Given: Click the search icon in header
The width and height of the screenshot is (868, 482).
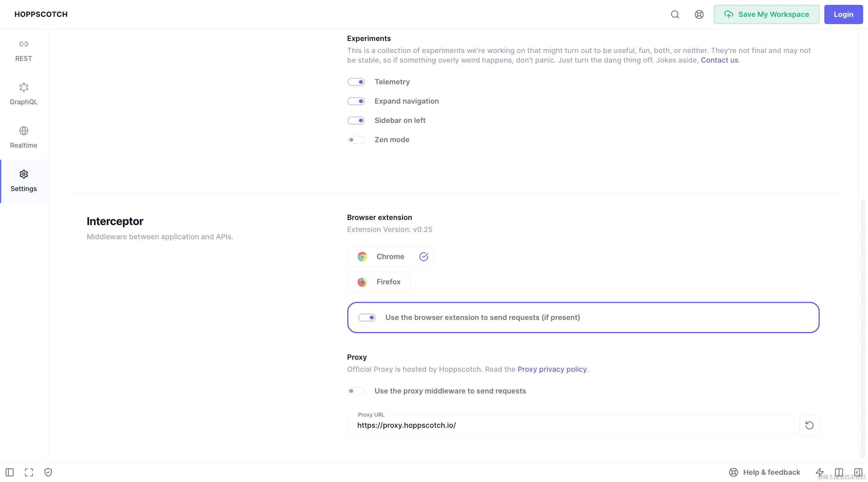Looking at the screenshot, I should 675,14.
